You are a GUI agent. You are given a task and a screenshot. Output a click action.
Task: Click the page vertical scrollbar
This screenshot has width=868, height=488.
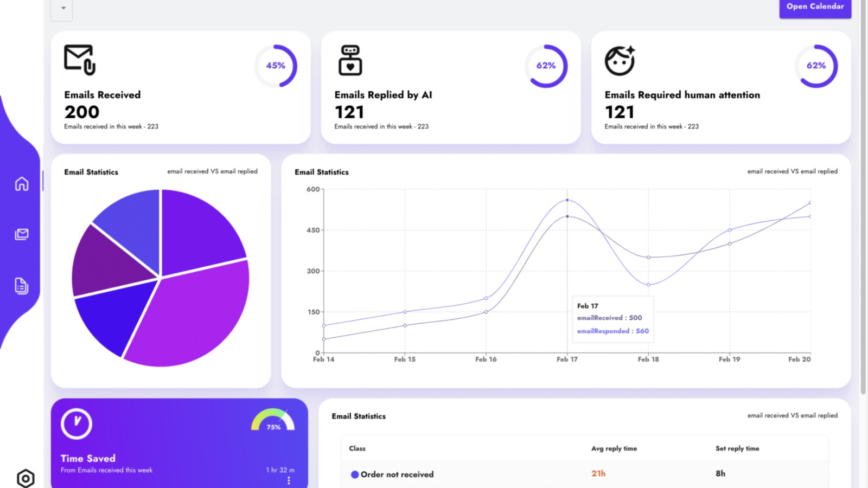863,197
